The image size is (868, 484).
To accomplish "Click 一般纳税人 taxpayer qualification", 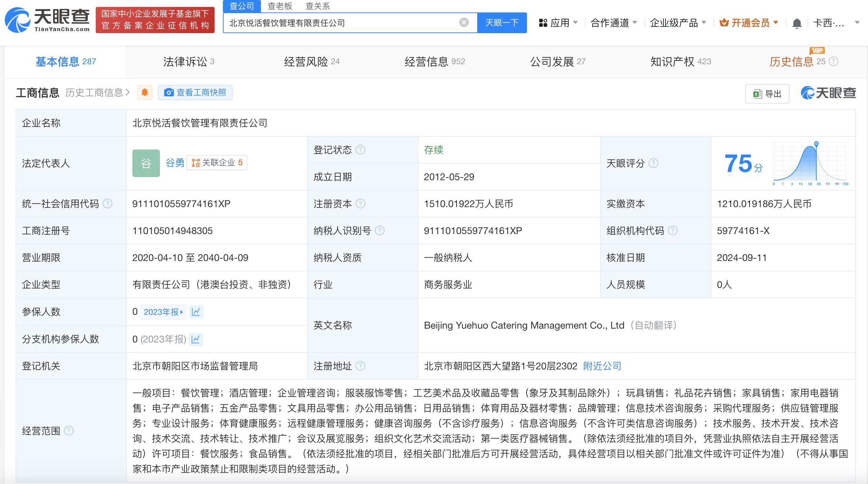I will [448, 258].
